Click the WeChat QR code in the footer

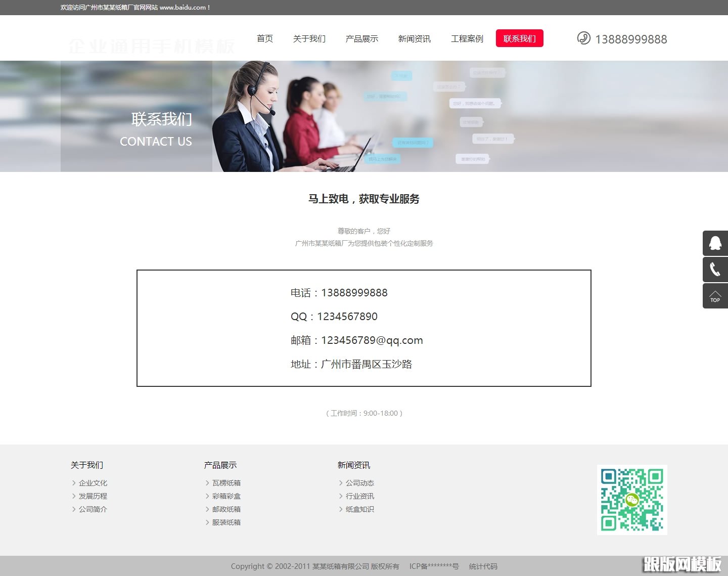click(632, 500)
